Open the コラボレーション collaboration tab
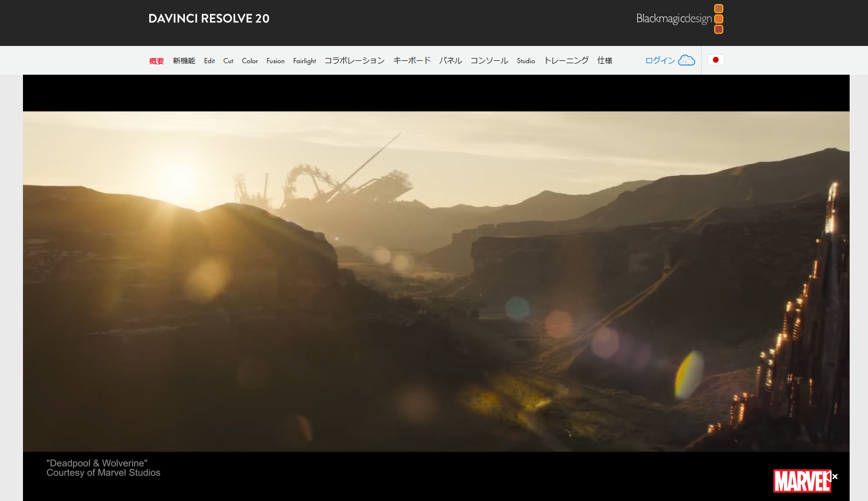The image size is (868, 501). (354, 61)
